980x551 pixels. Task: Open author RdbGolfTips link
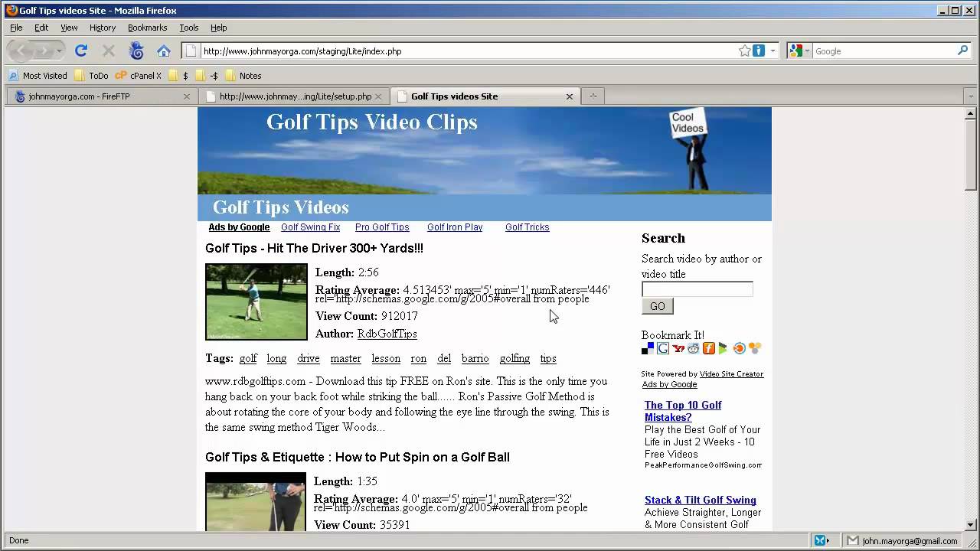[x=387, y=334]
